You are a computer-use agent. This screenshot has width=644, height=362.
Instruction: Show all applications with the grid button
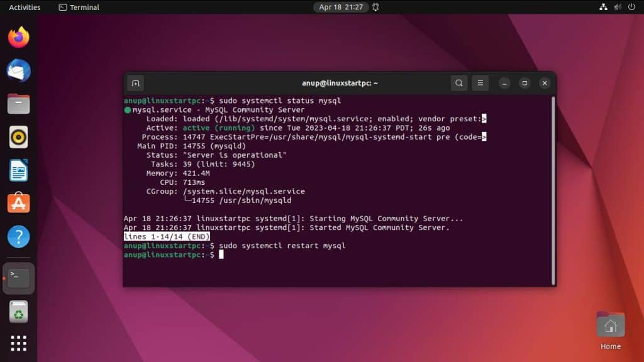click(x=18, y=343)
